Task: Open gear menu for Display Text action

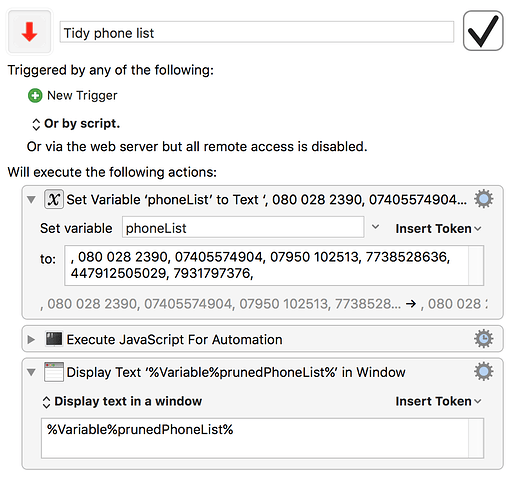Action: click(483, 372)
